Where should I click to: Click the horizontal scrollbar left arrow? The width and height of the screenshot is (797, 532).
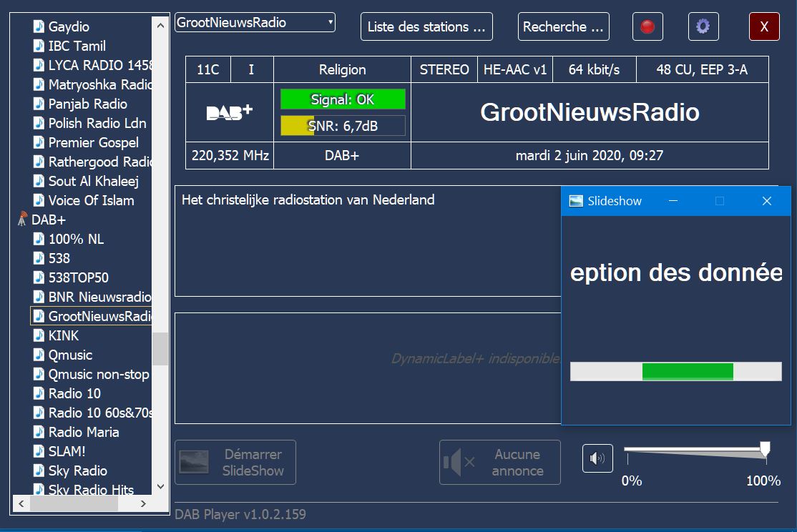(21, 503)
